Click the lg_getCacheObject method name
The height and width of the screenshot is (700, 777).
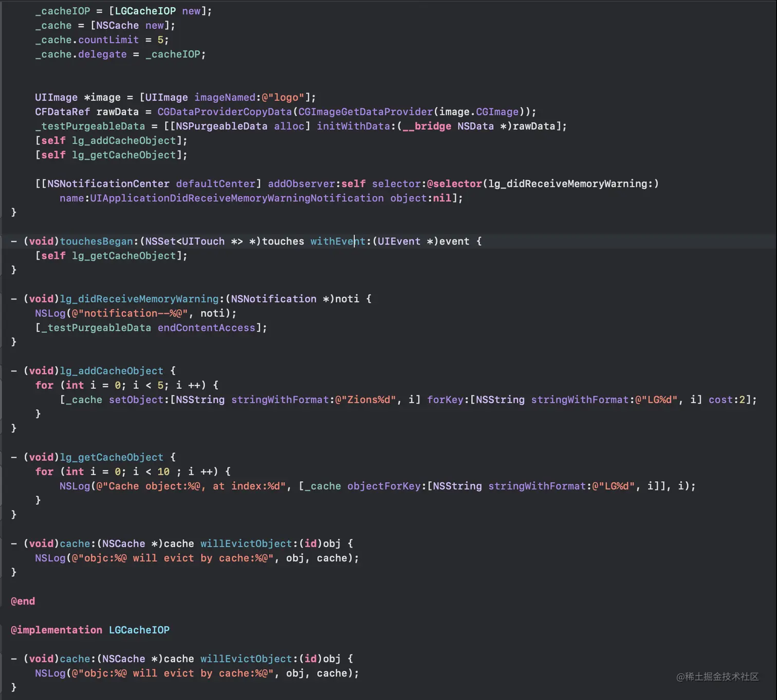coord(112,457)
